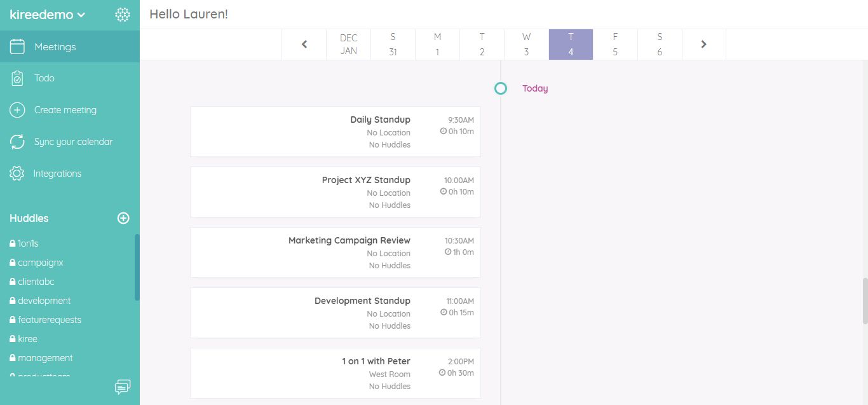Click the Today indicator circle
868x405 pixels.
(501, 88)
